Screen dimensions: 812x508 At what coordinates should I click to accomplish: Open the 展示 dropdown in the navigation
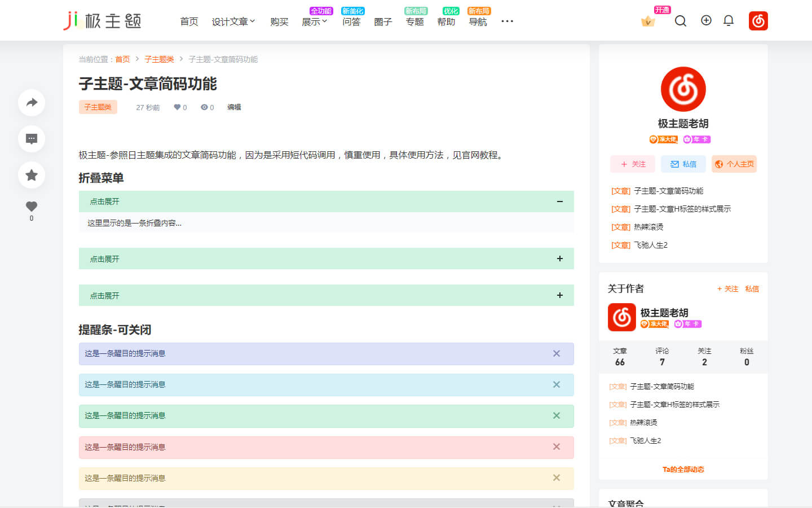[314, 21]
